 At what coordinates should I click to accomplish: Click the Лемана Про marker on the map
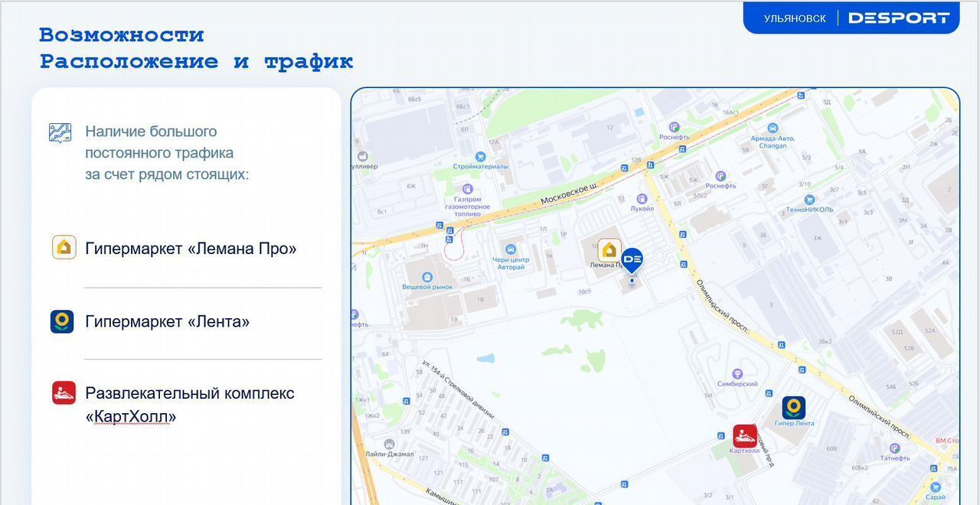tap(609, 249)
